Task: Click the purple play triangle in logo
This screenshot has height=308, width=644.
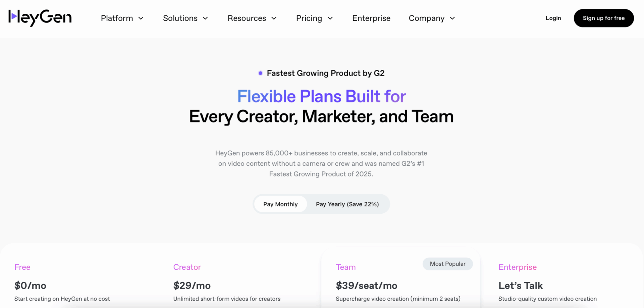Action: 14,16
